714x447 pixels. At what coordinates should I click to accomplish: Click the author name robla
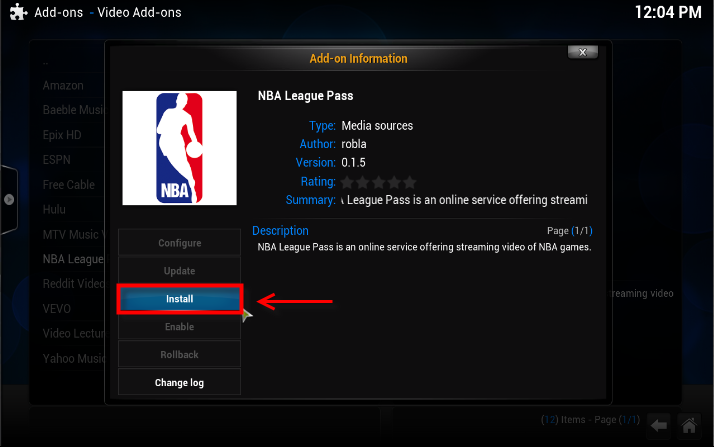pos(354,144)
